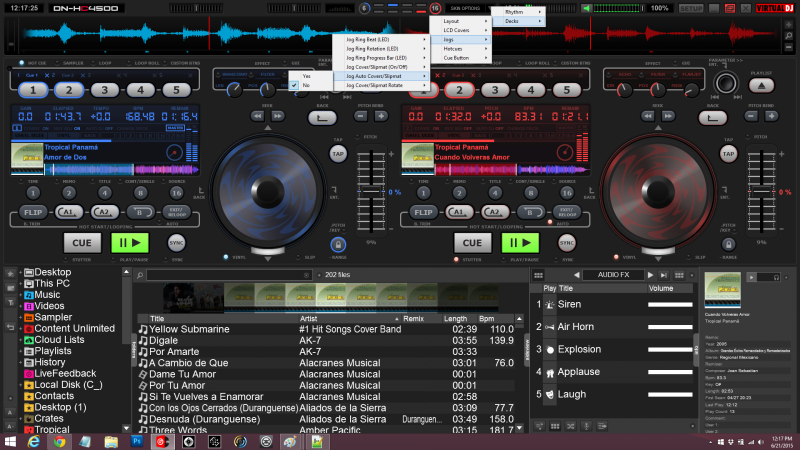
Task: Open Jog Ring Beat (LED) menu entry
Action: pos(381,39)
